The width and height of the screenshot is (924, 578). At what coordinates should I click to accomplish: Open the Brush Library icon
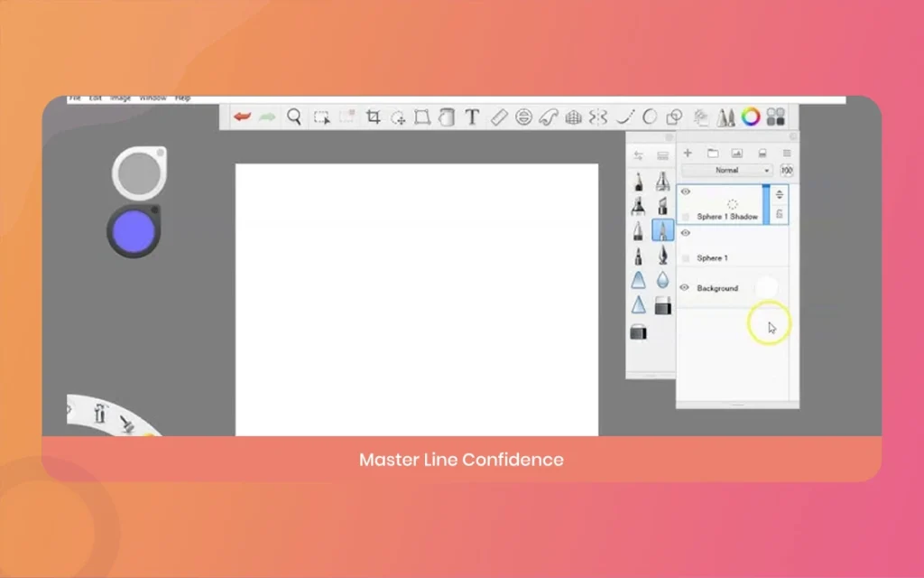tap(663, 155)
